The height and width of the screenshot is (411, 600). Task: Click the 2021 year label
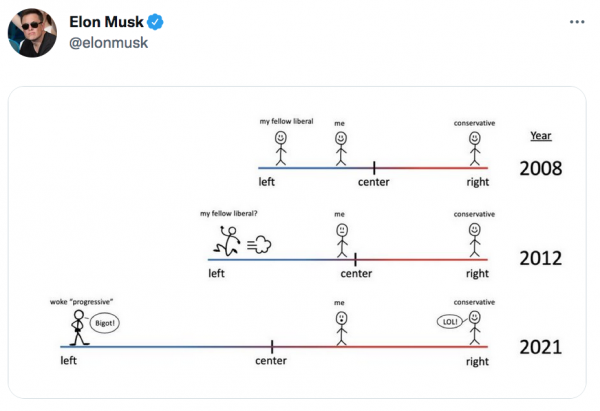tap(540, 348)
